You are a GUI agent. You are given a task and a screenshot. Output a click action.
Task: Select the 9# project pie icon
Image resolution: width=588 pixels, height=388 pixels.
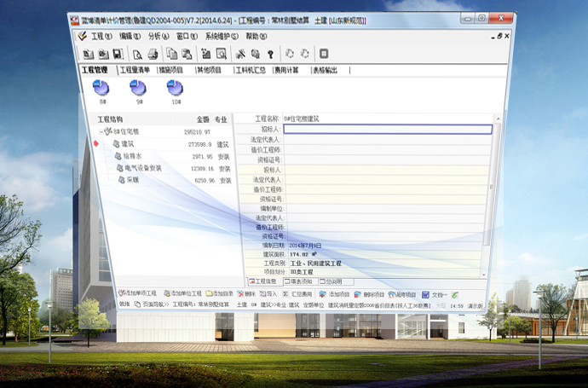[137, 88]
